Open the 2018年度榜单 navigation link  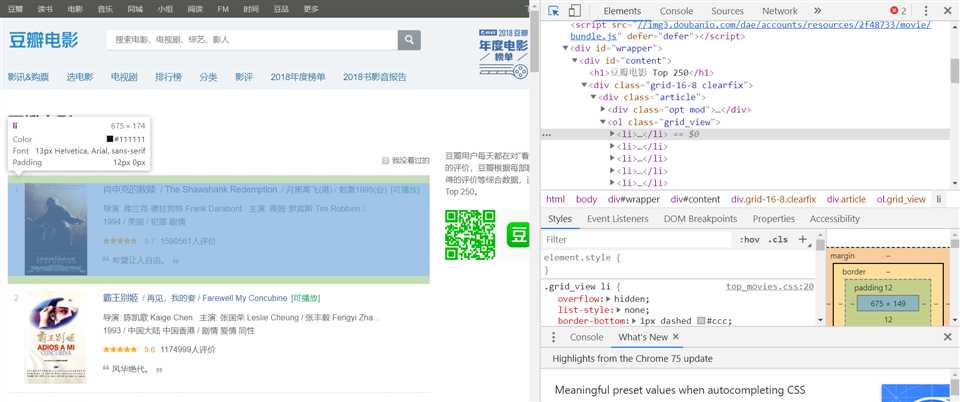pyautogui.click(x=298, y=77)
